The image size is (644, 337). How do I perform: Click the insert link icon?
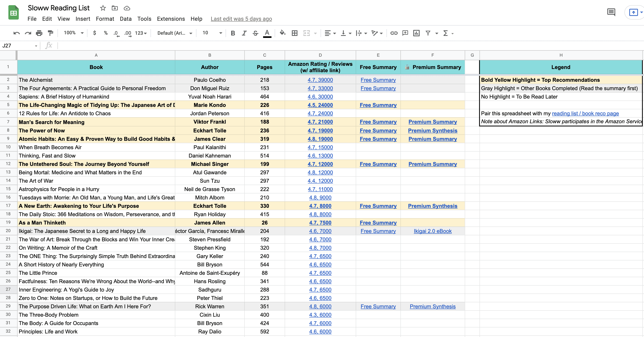pyautogui.click(x=394, y=33)
